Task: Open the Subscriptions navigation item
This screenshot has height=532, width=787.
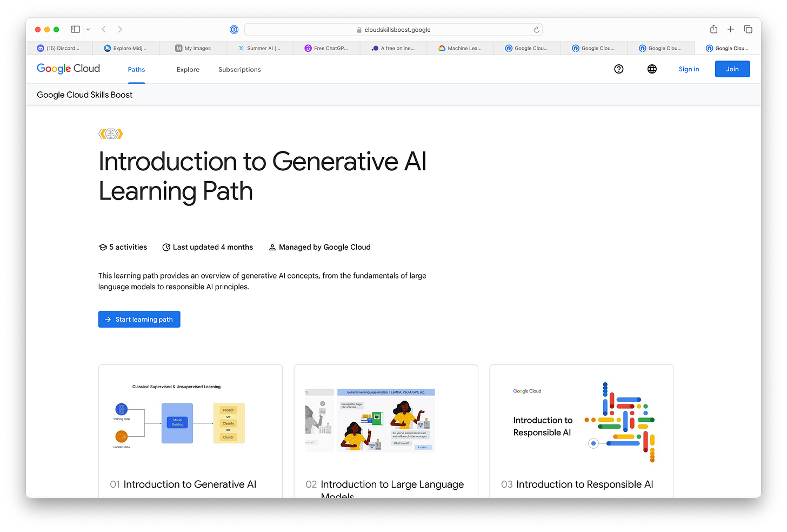Action: click(239, 69)
